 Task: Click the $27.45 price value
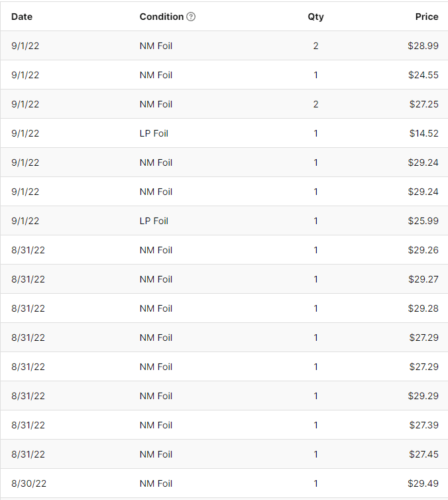point(423,454)
